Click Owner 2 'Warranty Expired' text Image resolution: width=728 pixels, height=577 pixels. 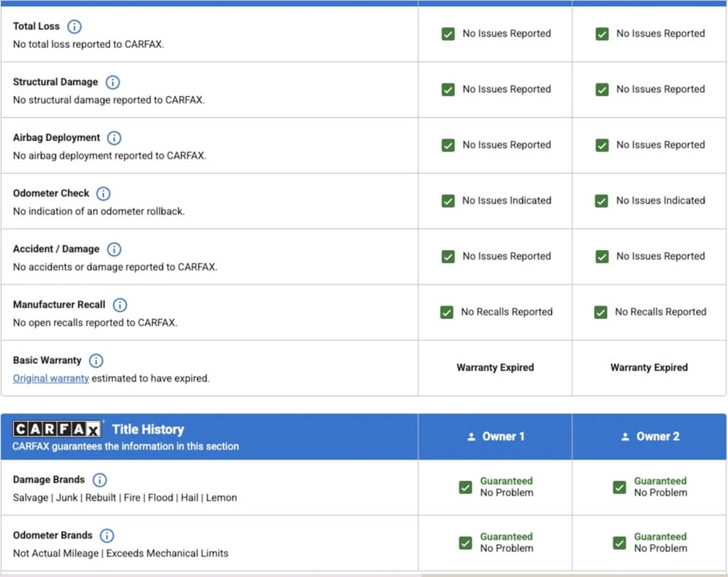(x=649, y=368)
